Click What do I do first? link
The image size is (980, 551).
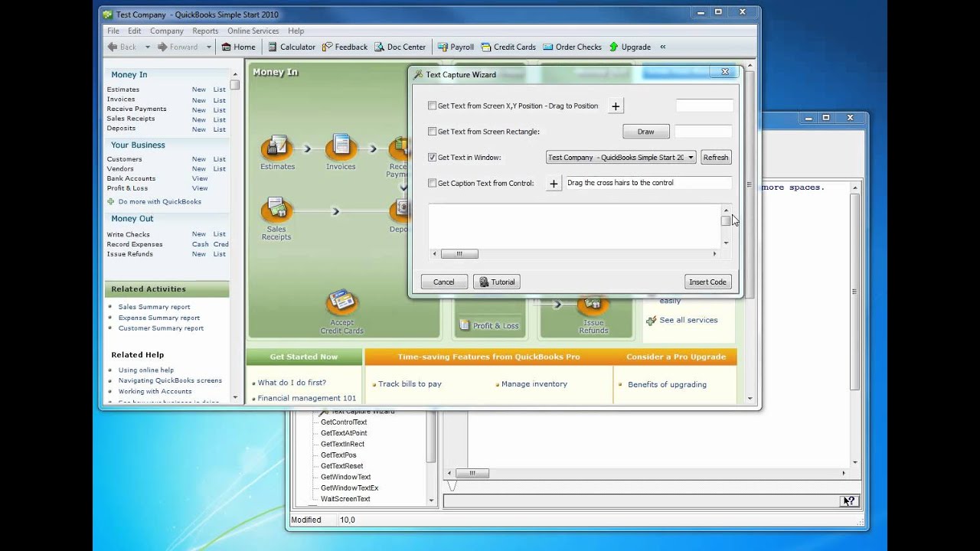pyautogui.click(x=292, y=383)
